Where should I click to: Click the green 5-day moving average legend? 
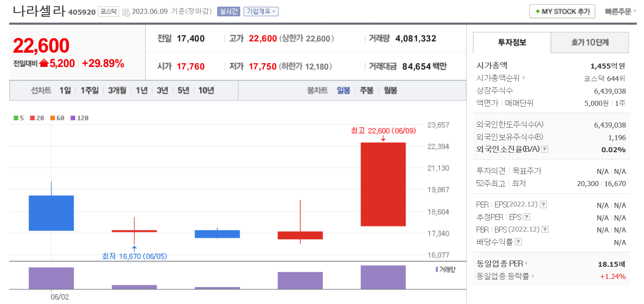[19, 118]
